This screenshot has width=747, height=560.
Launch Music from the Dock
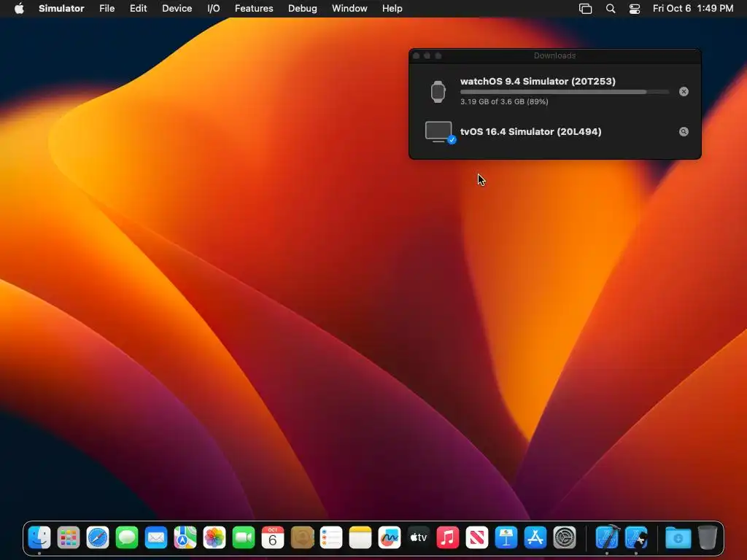[448, 538]
